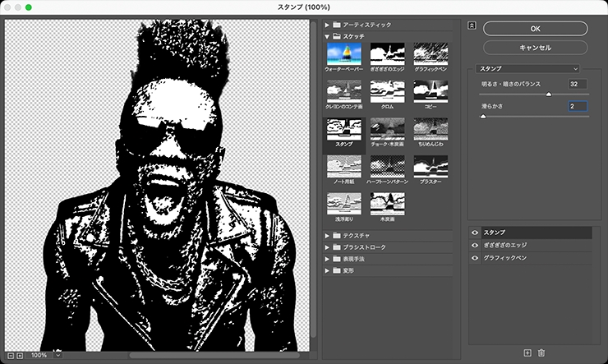Hide the グラフィックペン effect layer
This screenshot has width=608, height=364.
475,258
